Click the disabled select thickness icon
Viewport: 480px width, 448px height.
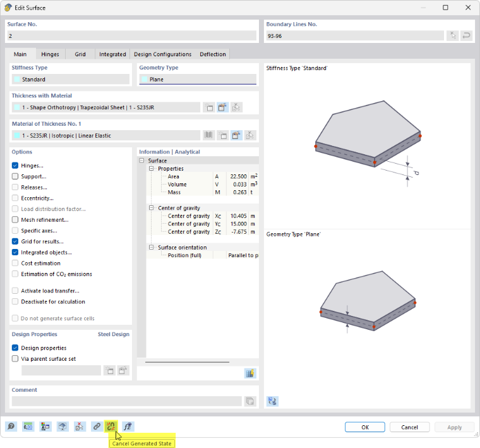(x=236, y=107)
